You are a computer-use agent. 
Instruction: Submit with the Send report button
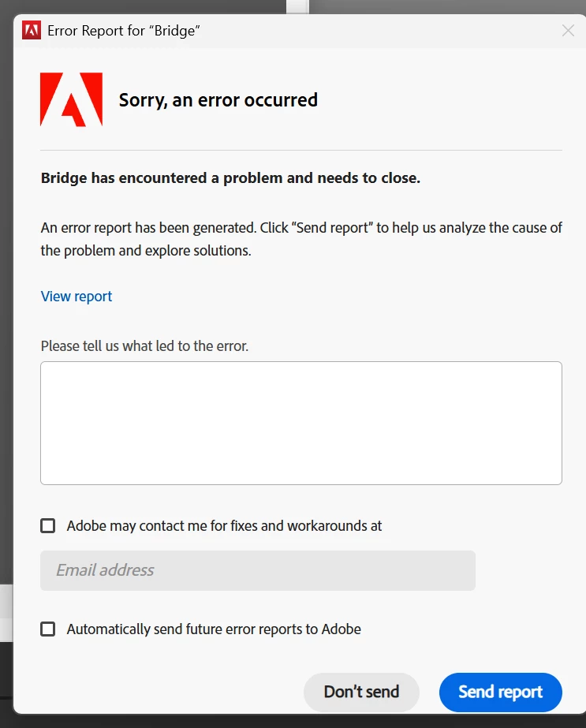pos(501,692)
